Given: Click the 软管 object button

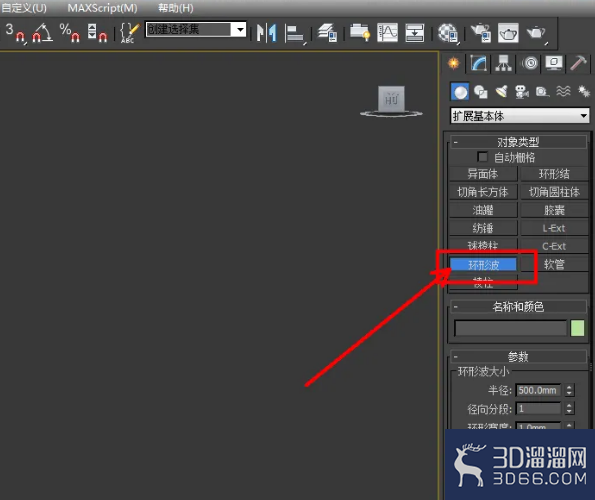Looking at the screenshot, I should (x=554, y=264).
